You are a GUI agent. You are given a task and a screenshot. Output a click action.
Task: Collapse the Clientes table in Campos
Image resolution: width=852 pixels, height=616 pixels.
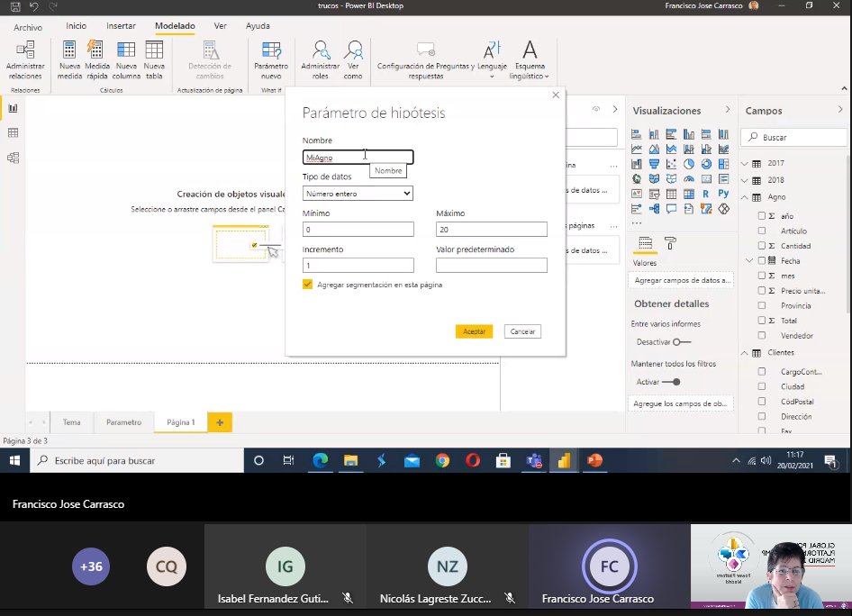745,352
